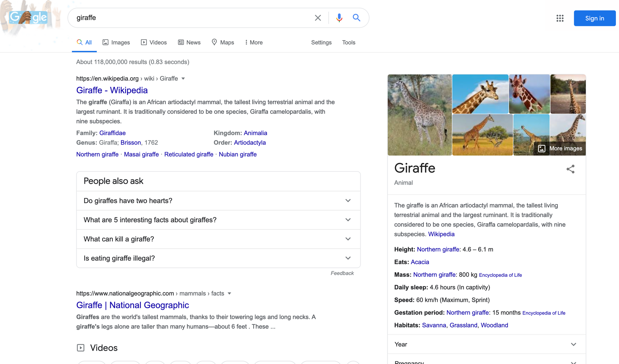The width and height of the screenshot is (619, 364).
Task: Open large giraffe photo in panel
Action: pos(419,115)
